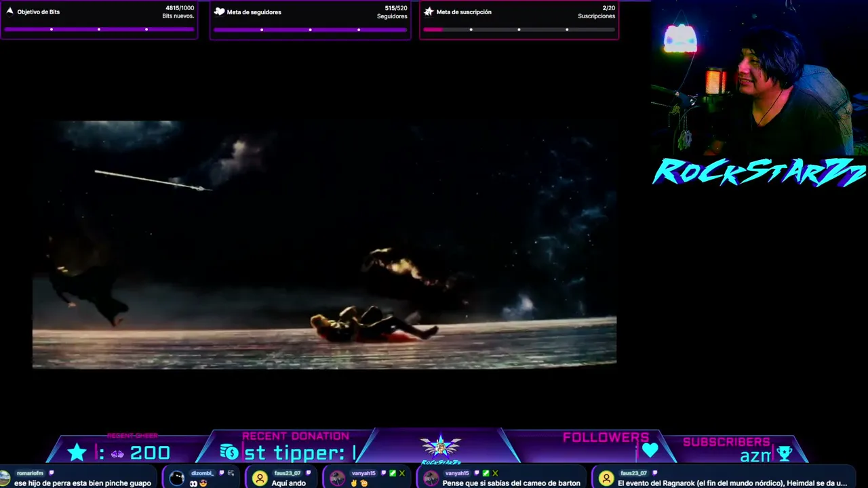Click the message starting "El evento del Ragnarok"
868x488 pixels.
pyautogui.click(x=732, y=483)
